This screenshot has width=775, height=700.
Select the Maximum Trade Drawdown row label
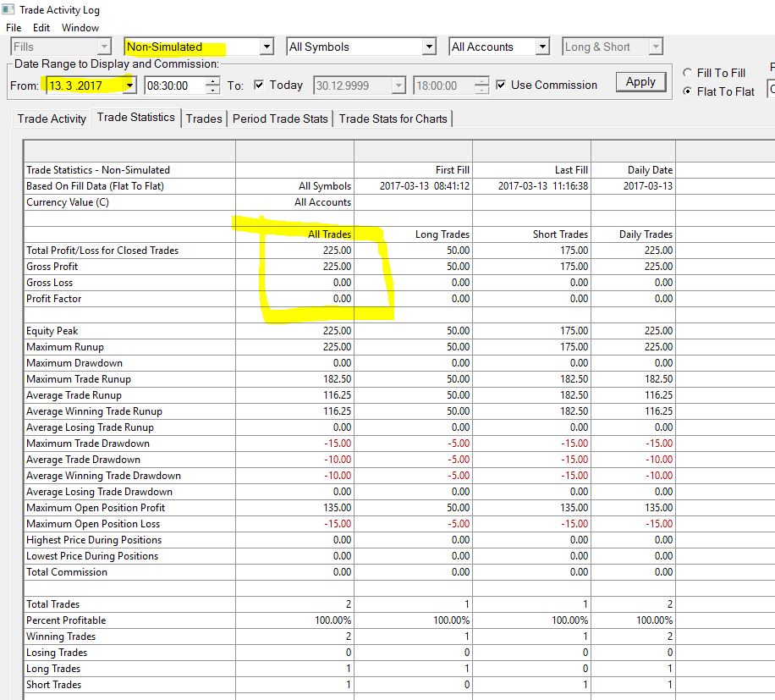click(88, 444)
